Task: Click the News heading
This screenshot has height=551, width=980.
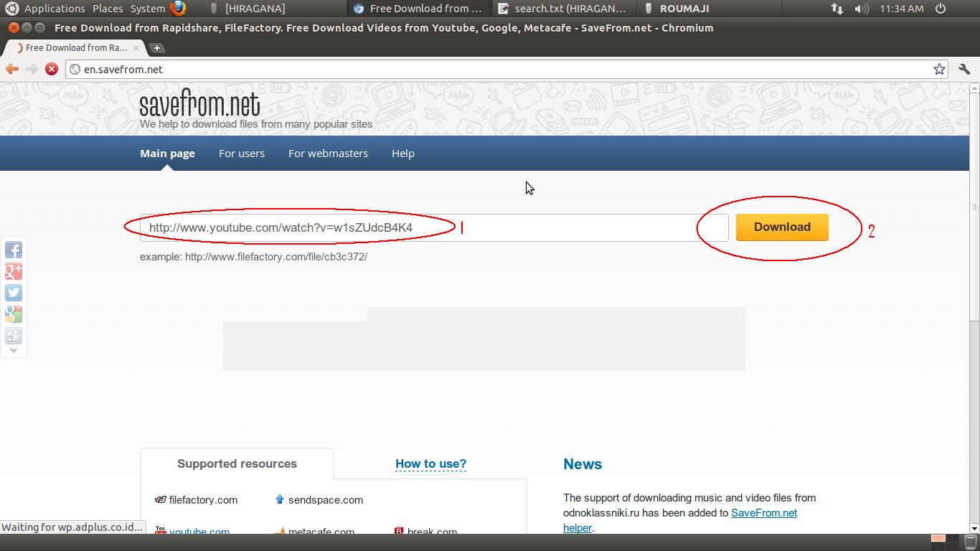Action: pos(583,464)
